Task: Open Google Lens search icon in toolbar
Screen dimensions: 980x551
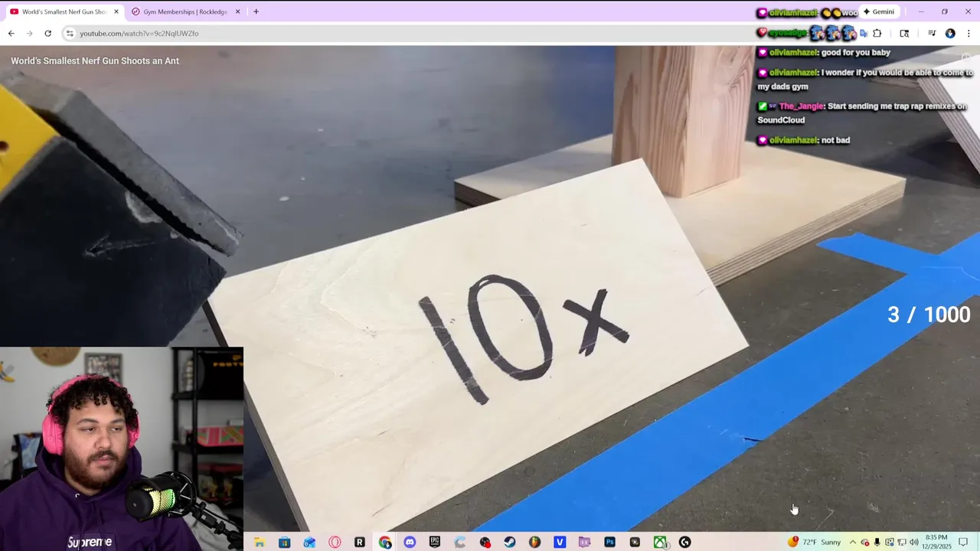Action: 904,34
